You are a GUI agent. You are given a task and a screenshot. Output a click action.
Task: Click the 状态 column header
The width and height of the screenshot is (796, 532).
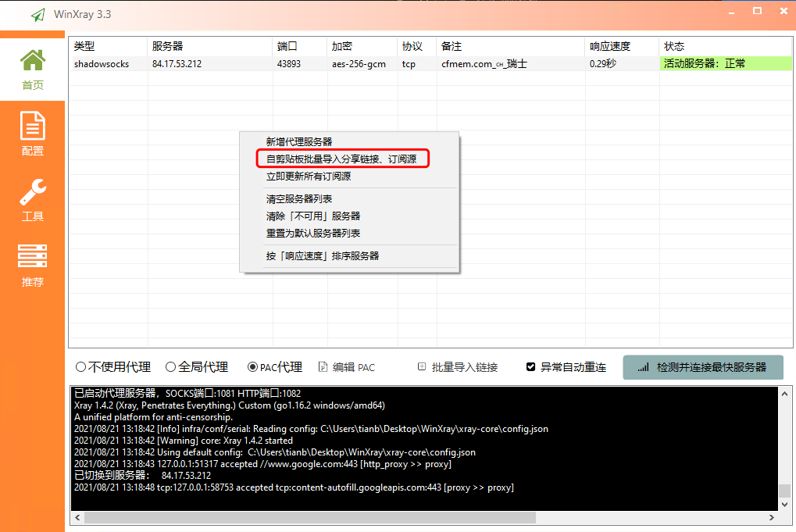726,46
